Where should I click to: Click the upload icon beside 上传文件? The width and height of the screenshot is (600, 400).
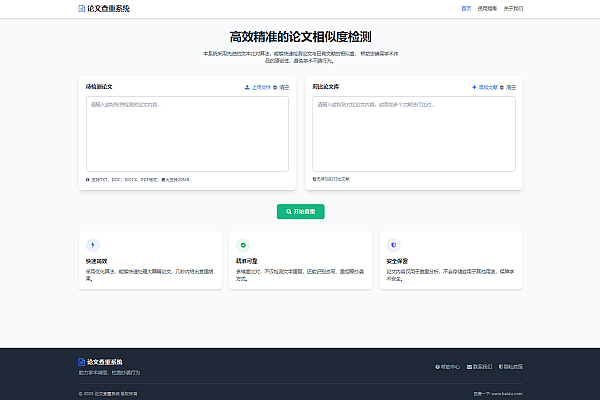pyautogui.click(x=247, y=87)
